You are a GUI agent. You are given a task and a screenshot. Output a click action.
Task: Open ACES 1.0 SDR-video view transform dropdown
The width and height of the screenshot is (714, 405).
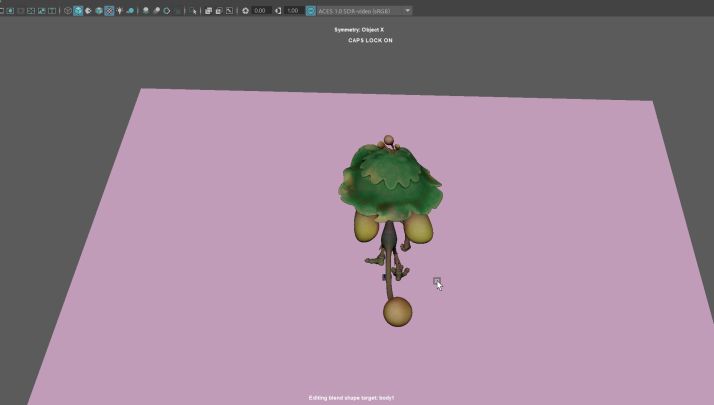click(x=364, y=10)
